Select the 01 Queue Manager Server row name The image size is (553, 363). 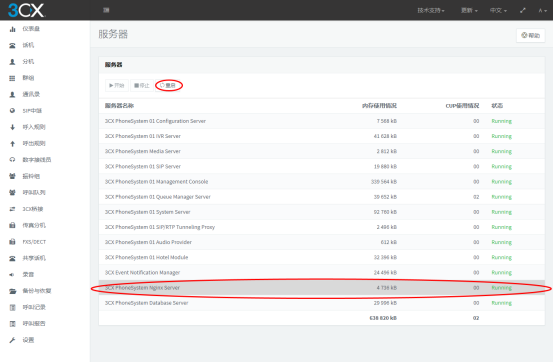[158, 197]
